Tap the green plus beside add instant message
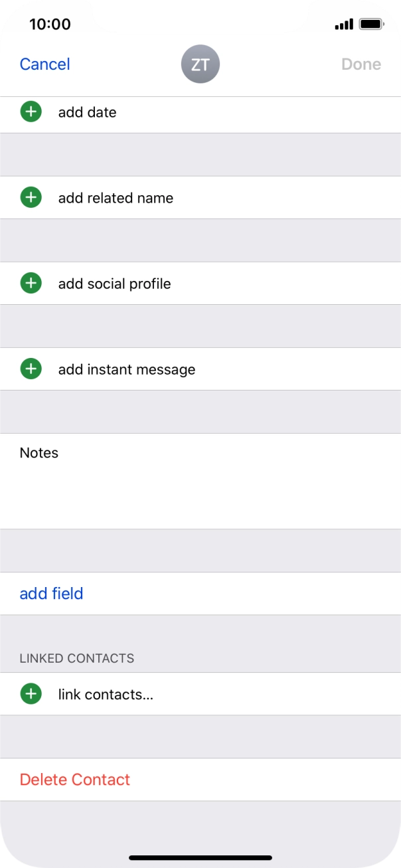The width and height of the screenshot is (401, 868). tap(31, 369)
